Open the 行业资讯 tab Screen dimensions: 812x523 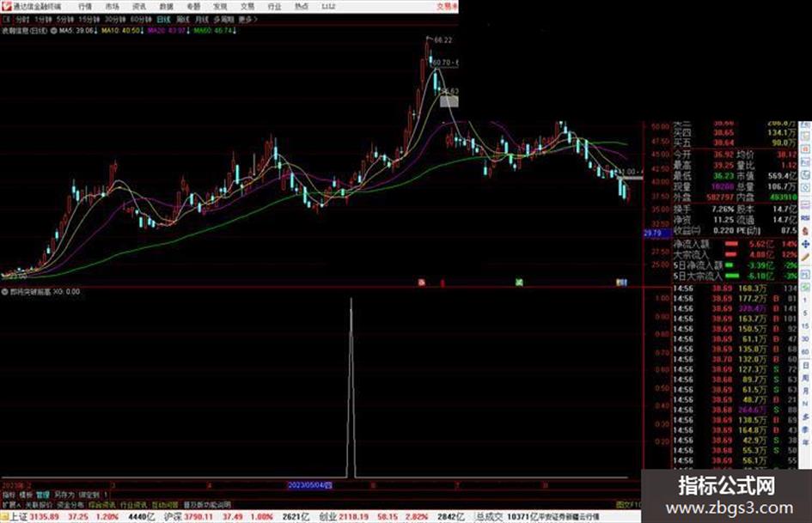tap(133, 504)
